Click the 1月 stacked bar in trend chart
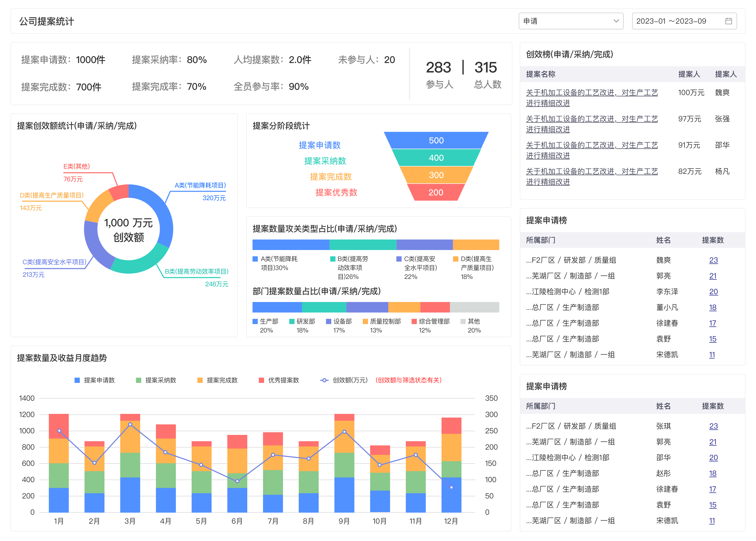Screen dimensions: 756x541 coord(59,463)
